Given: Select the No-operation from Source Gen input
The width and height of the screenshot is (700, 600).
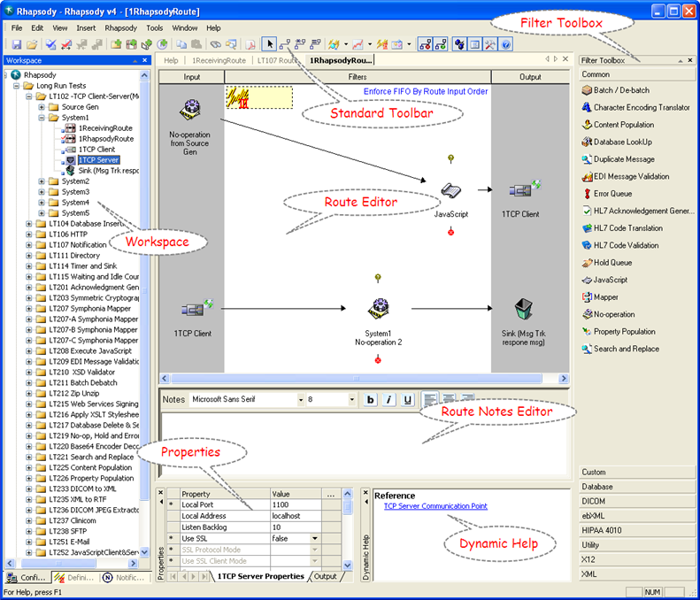Looking at the screenshot, I should pos(189,111).
